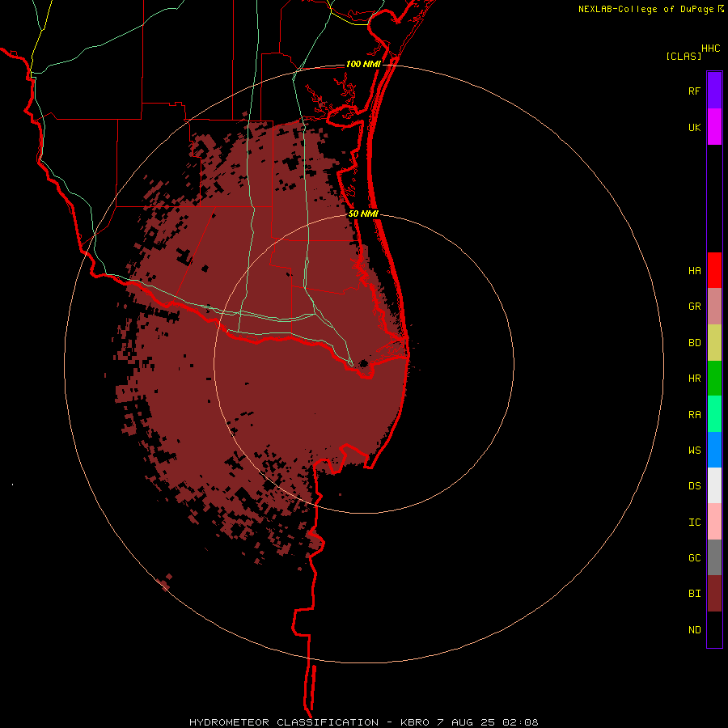The height and width of the screenshot is (728, 728).
Task: Click the 'ND' legend label
Action: coord(694,630)
